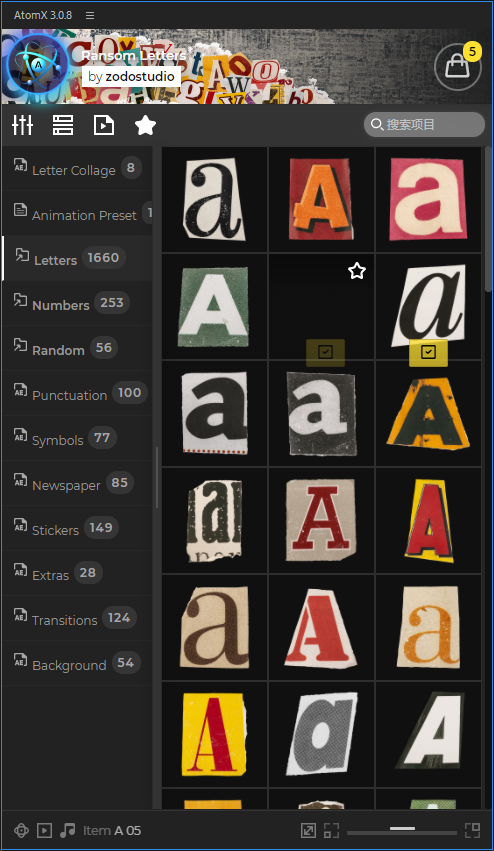Open the shopping bag store icon
The image size is (494, 851).
[458, 66]
